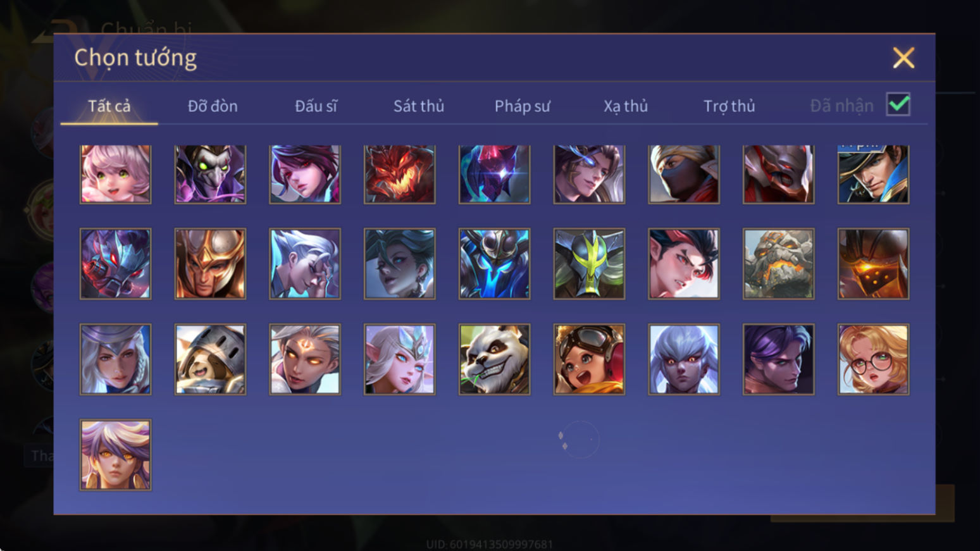
Task: Pick the panda hero portrait
Action: (x=494, y=359)
